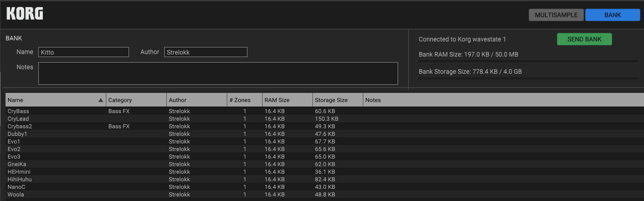Click the Name column sort arrow
The height and width of the screenshot is (201, 644).
[101, 100]
